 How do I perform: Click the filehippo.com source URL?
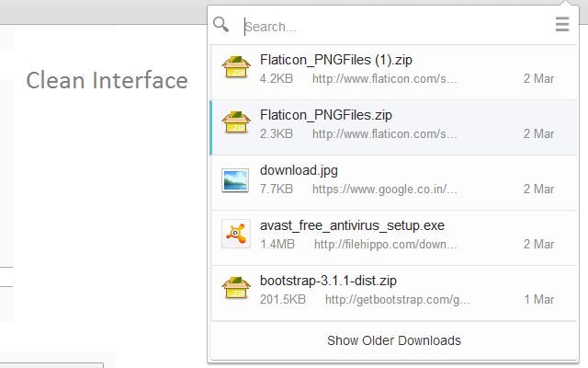tap(385, 245)
